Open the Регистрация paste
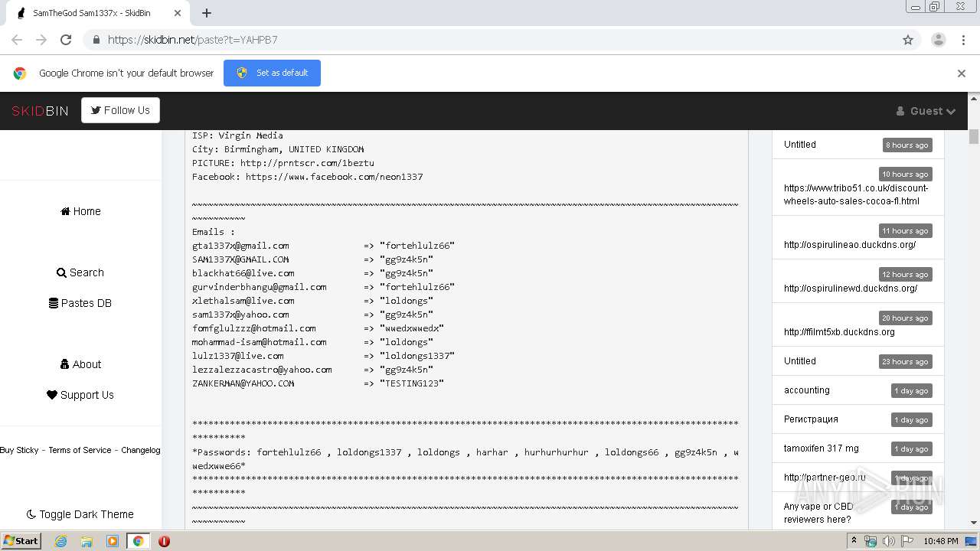The image size is (980, 551). (811, 419)
